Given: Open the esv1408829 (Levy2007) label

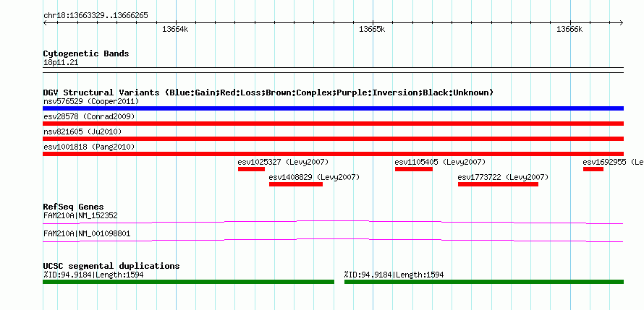Looking at the screenshot, I should pyautogui.click(x=314, y=177).
